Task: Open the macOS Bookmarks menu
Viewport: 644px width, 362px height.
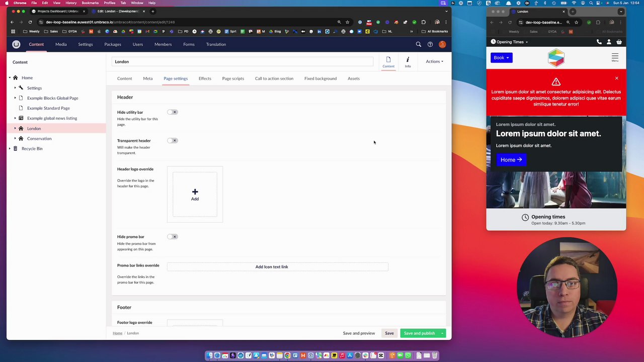Action: 90,3
